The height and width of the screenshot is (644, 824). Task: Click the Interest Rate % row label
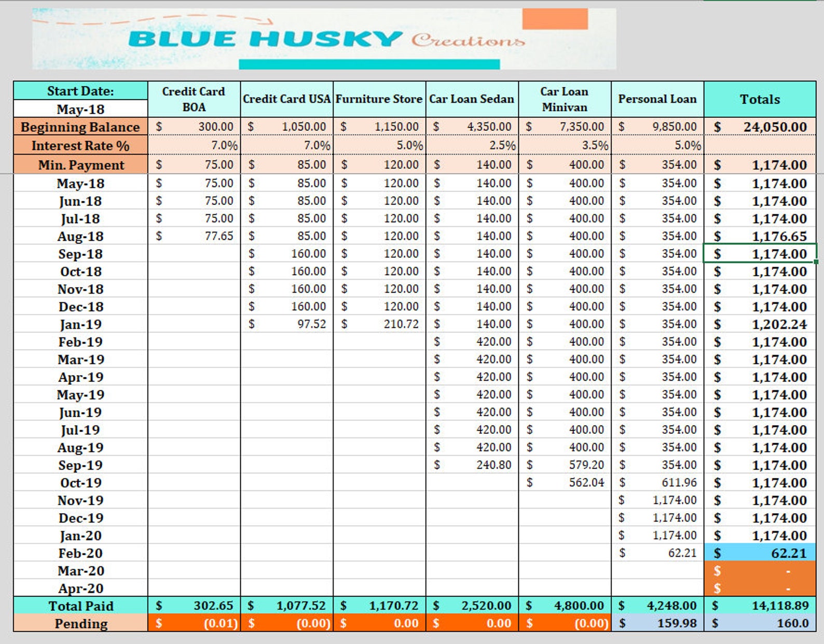coord(80,145)
